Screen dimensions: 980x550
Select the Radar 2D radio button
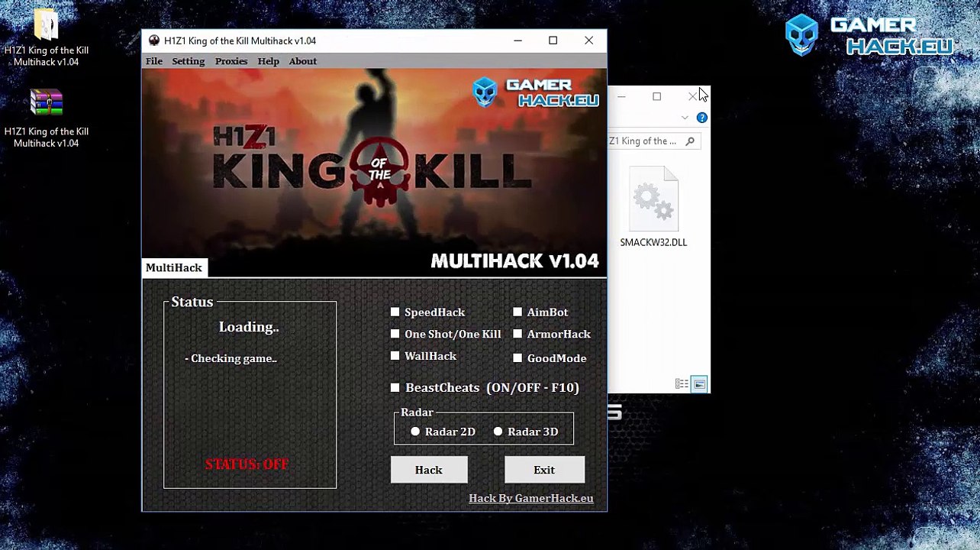tap(415, 432)
